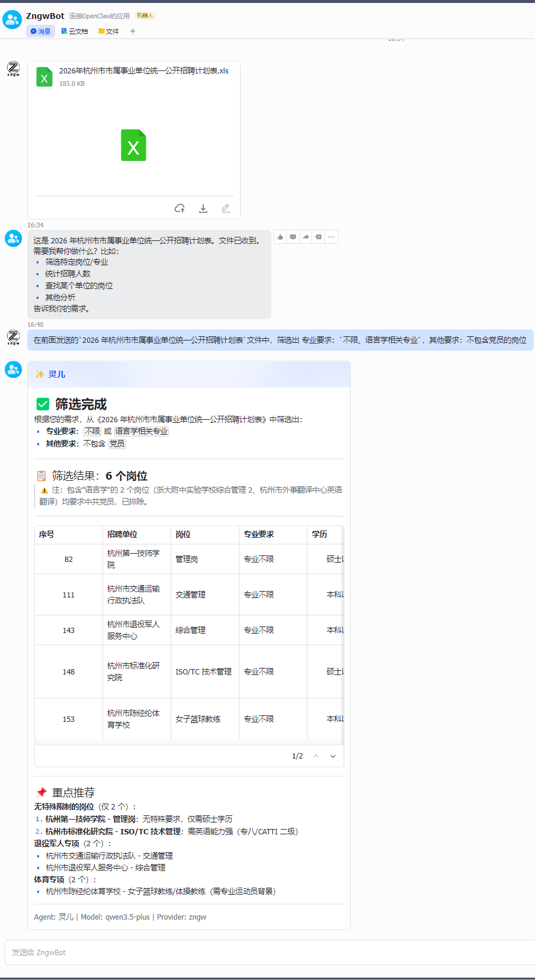The image size is (535, 980).
Task: Go to next page of results table
Action: (333, 756)
